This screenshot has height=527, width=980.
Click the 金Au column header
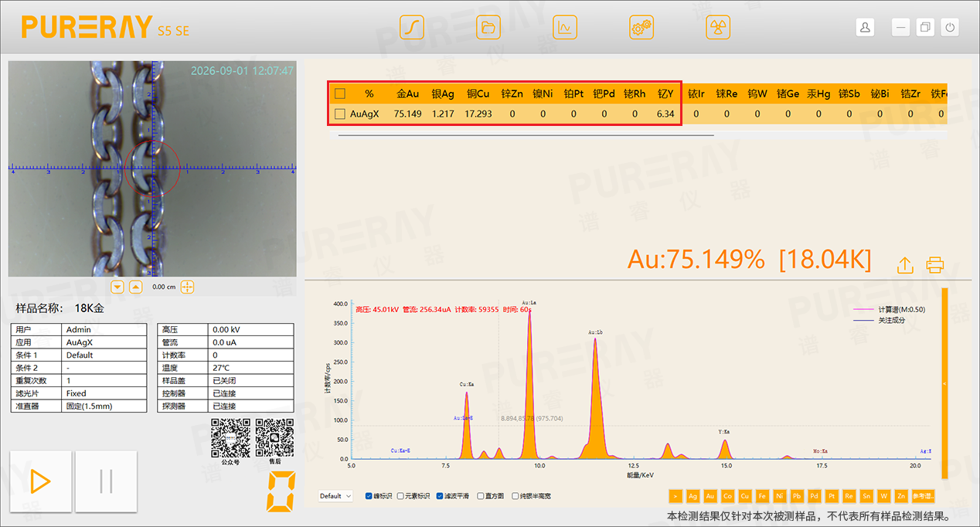tap(408, 93)
